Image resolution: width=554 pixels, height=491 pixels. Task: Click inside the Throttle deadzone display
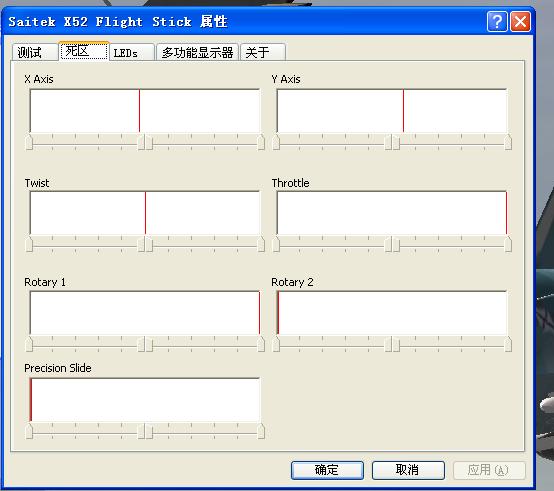[x=392, y=213]
